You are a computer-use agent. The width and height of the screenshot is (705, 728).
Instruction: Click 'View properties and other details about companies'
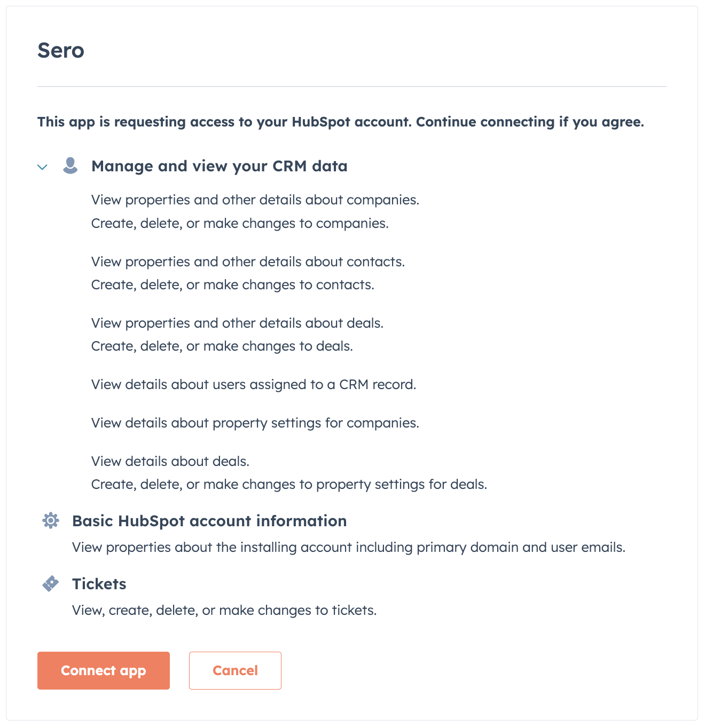point(255,200)
